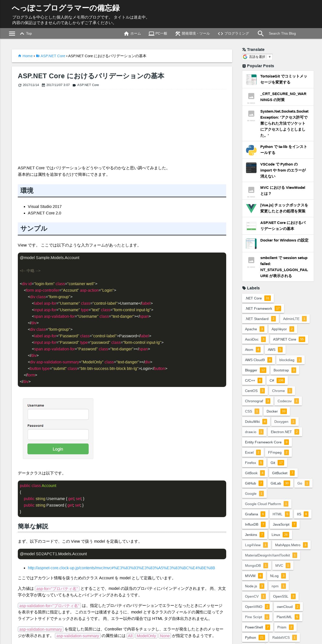Image resolution: width=322 pixels, height=644 pixels.
Task: Click the tools icon for 開発環境・ツール
Action: pyautogui.click(x=178, y=34)
